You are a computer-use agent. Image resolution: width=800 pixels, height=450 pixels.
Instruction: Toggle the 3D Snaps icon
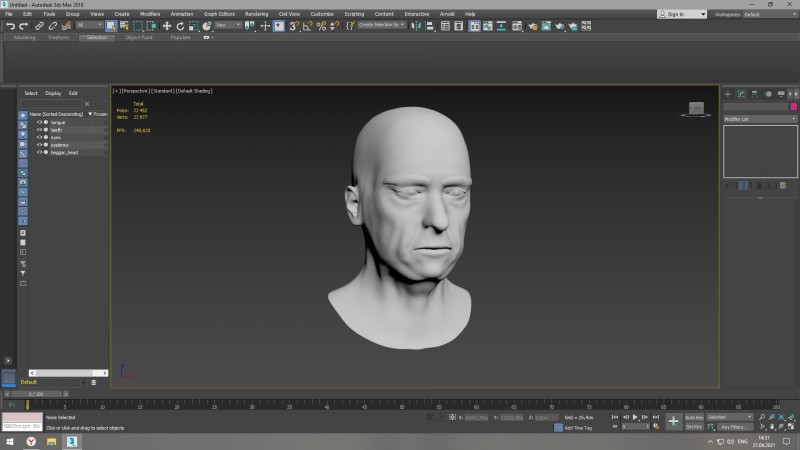[294, 26]
